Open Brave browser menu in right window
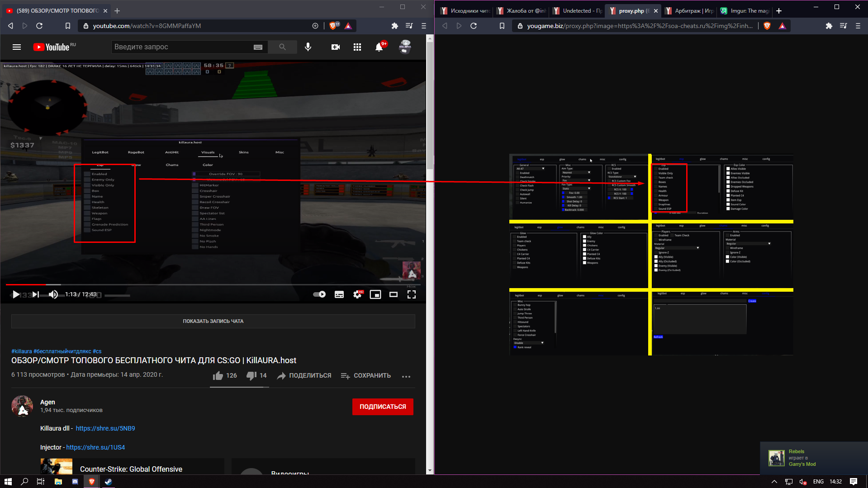The image size is (868, 488). tap(858, 26)
